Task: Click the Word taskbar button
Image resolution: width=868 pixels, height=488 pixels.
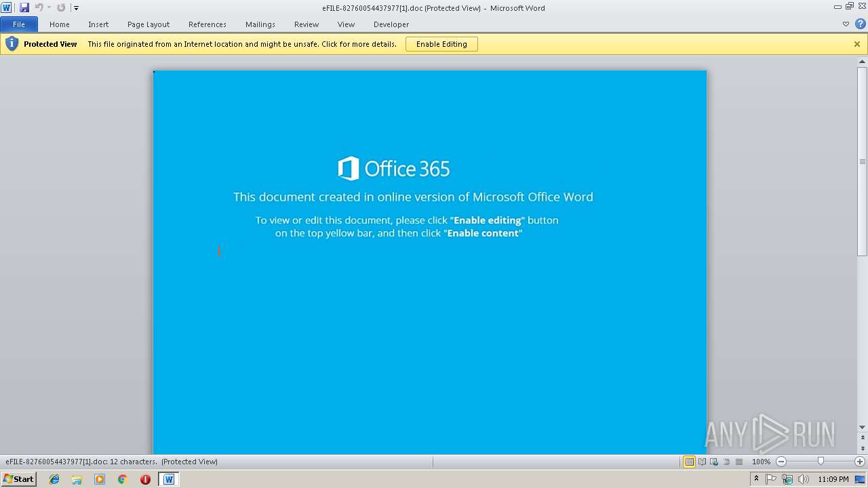Action: [x=169, y=479]
